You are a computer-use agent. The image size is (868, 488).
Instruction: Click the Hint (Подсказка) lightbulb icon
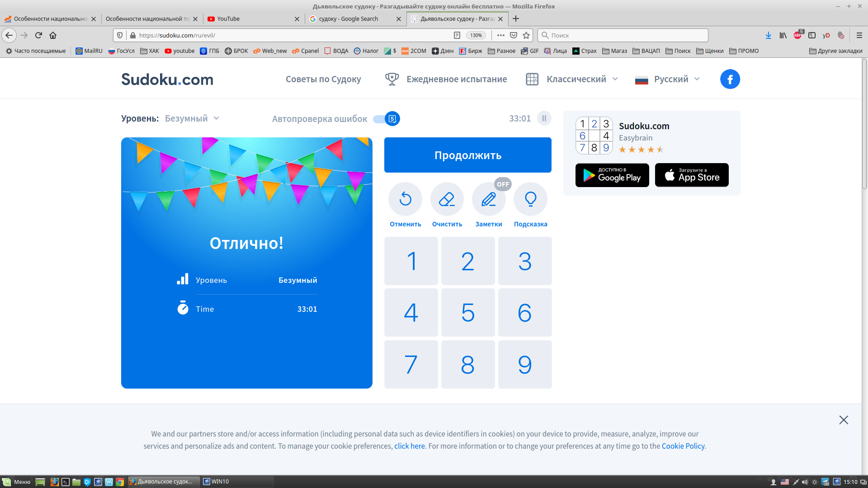pos(530,199)
